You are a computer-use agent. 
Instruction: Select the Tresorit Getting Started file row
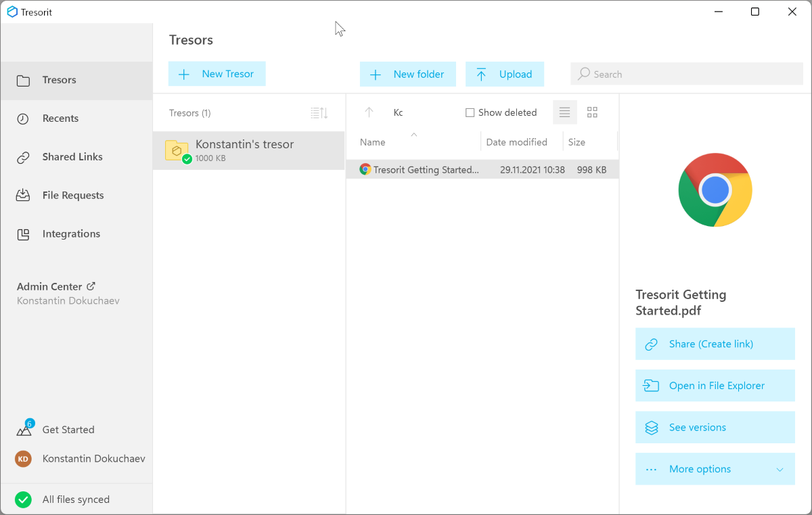coord(482,170)
